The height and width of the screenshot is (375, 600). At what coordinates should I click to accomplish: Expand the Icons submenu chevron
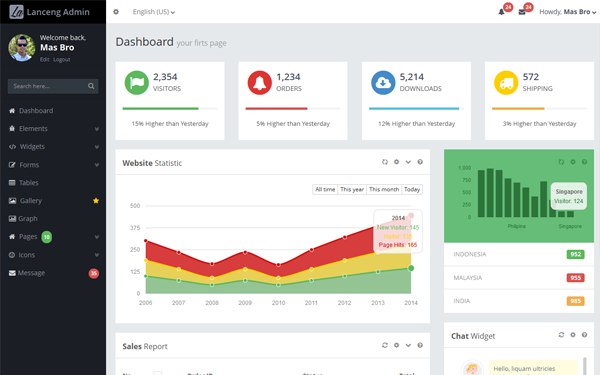[97, 255]
